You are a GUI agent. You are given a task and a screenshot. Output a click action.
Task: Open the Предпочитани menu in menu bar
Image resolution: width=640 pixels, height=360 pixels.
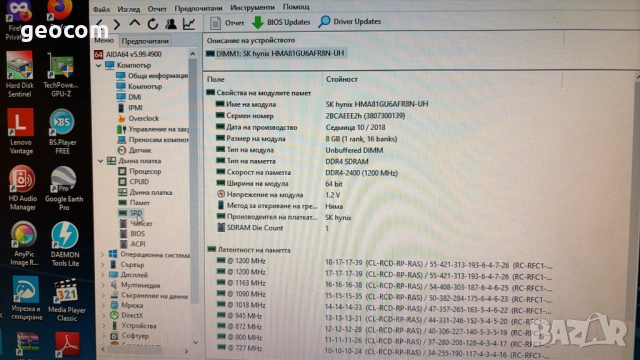tap(198, 8)
